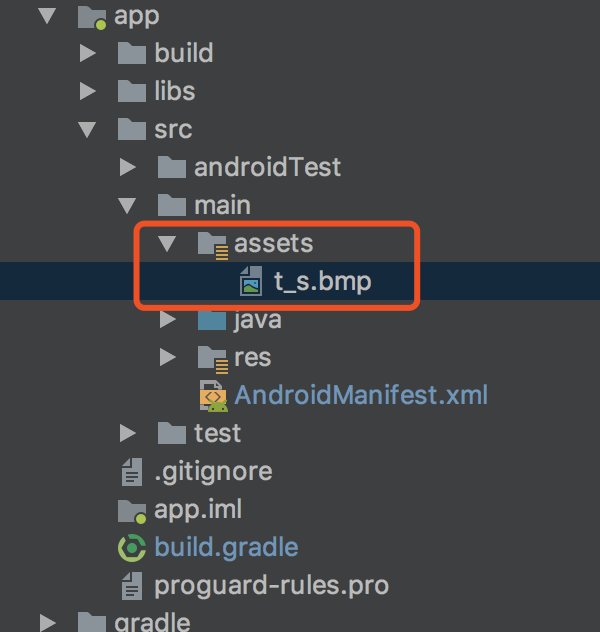Expand the java folder arrow
Viewport: 600px width, 632px height.
[168, 319]
